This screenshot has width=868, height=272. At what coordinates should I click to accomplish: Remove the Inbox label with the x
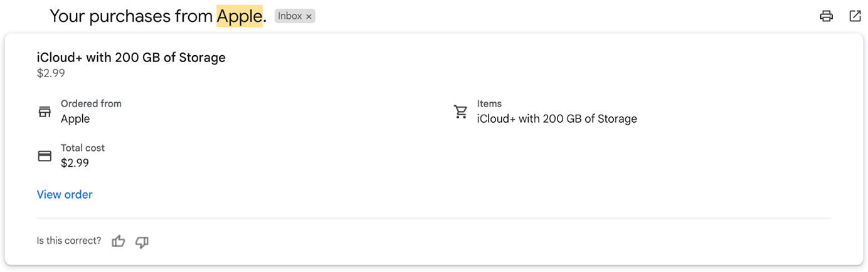309,17
